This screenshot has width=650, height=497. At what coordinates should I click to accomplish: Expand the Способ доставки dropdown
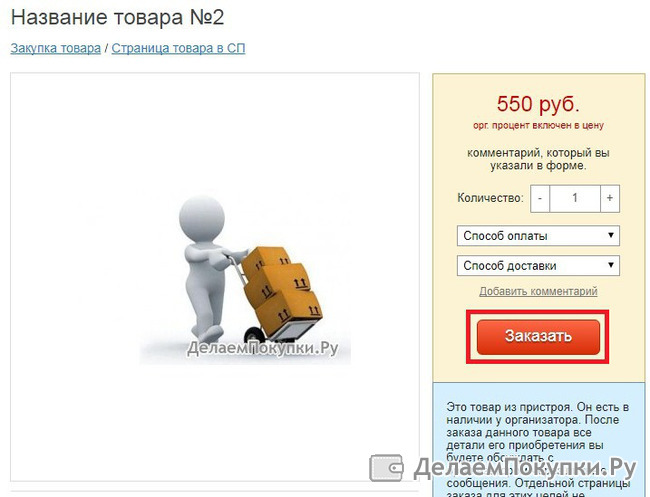pyautogui.click(x=538, y=266)
